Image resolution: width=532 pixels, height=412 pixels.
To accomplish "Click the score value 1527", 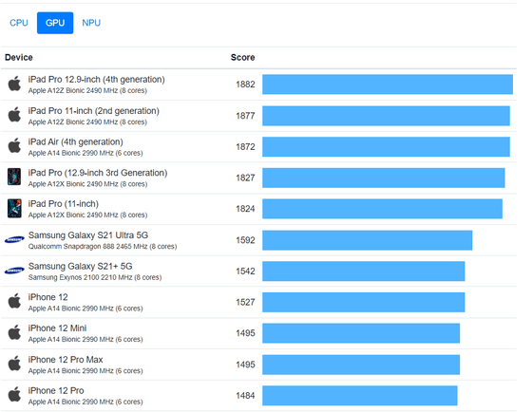I will 245,302.
